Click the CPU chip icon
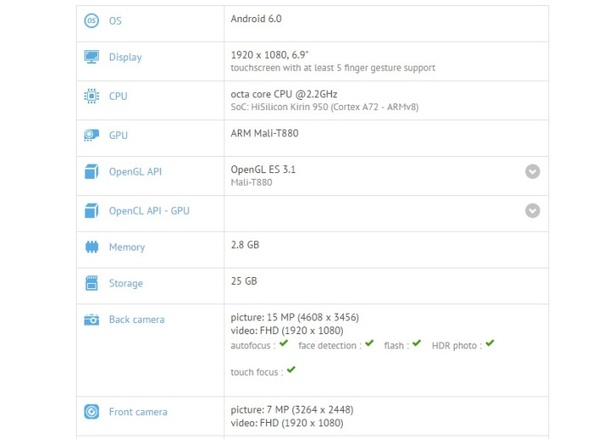614x439 pixels. pyautogui.click(x=92, y=96)
